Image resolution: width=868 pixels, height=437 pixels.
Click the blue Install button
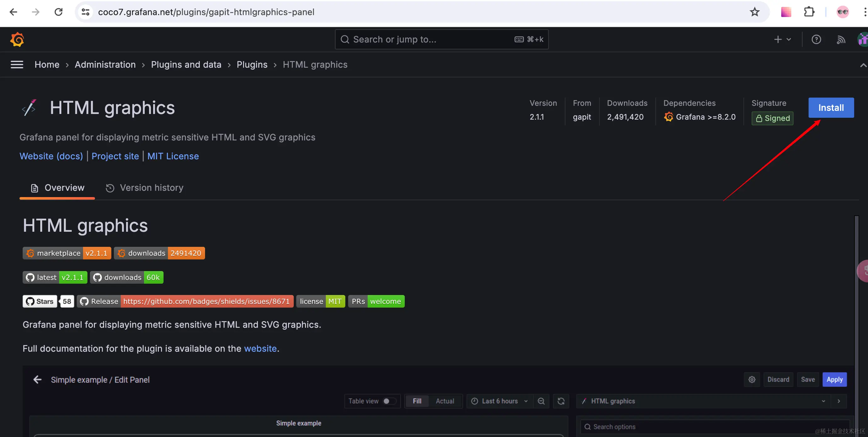pos(831,108)
